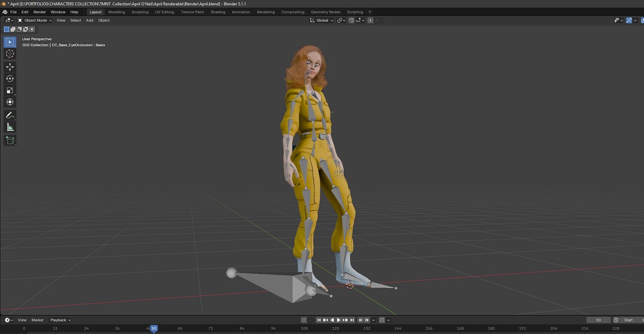The width and height of the screenshot is (644, 334).
Task: Switch to the Sculpting workspace tab
Action: coord(140,12)
